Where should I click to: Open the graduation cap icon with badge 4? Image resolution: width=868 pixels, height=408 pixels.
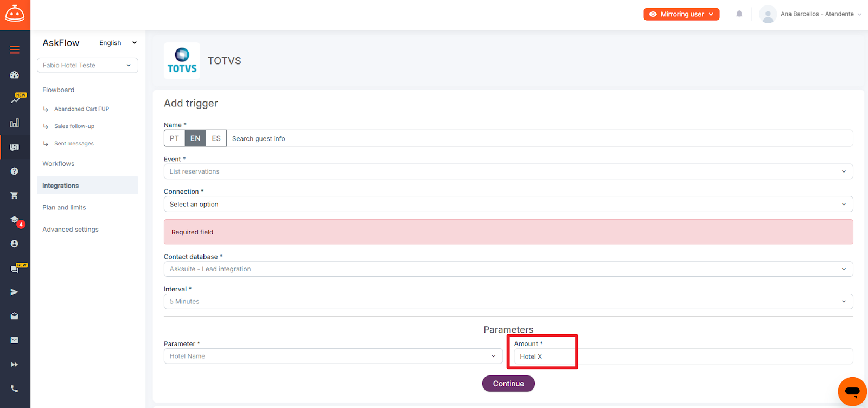coord(15,220)
